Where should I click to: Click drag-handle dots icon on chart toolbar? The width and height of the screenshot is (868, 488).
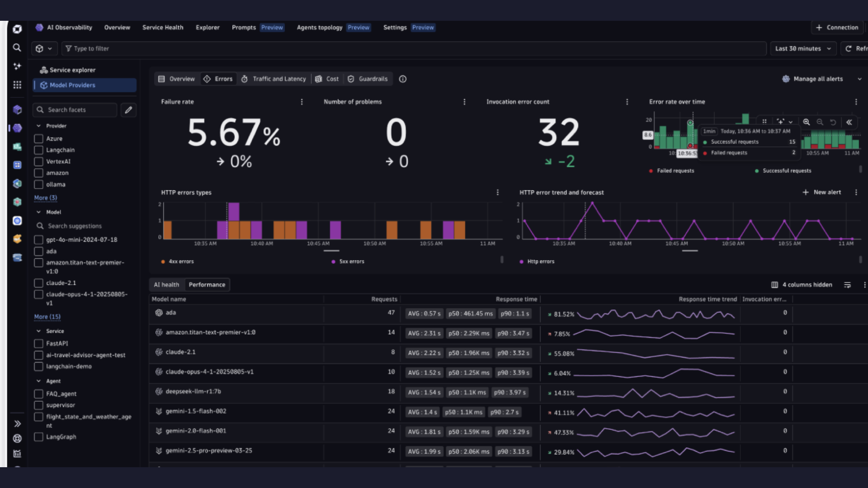(764, 122)
